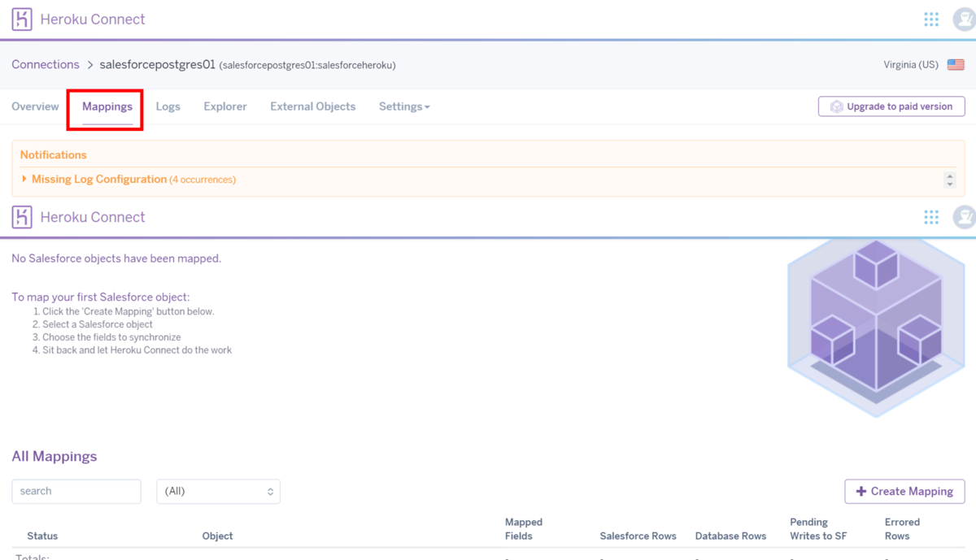Click the Heroku logo in second header

[22, 217]
